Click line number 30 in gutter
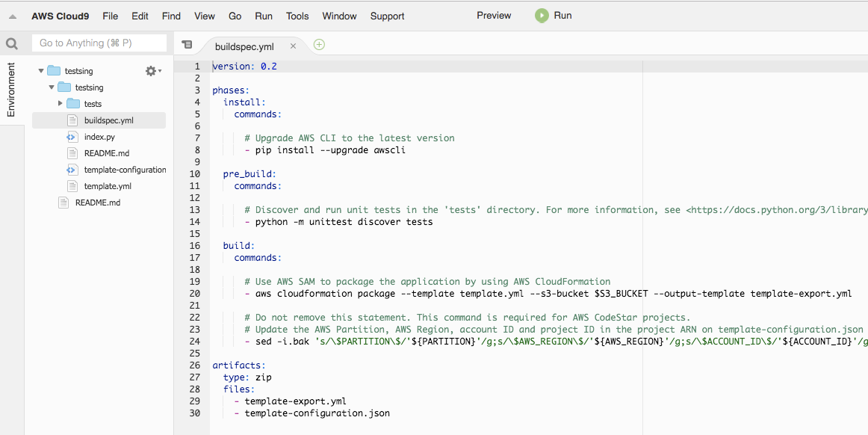 coord(194,413)
